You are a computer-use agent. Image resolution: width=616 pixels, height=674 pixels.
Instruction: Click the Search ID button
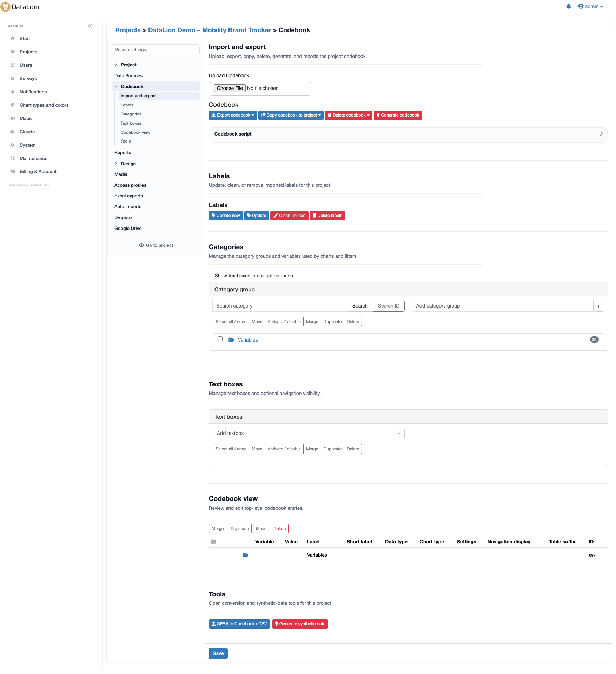[389, 306]
